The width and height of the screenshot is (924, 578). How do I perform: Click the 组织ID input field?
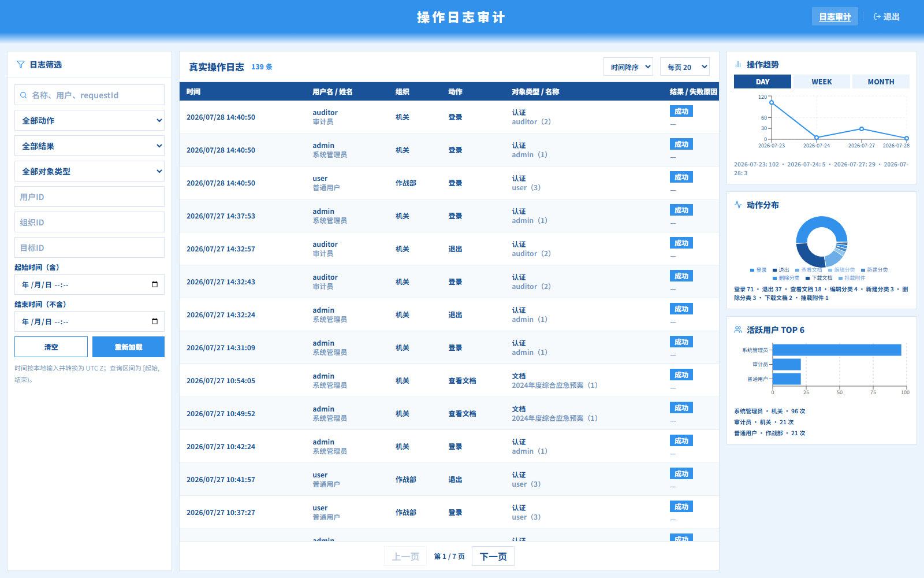[x=90, y=222]
